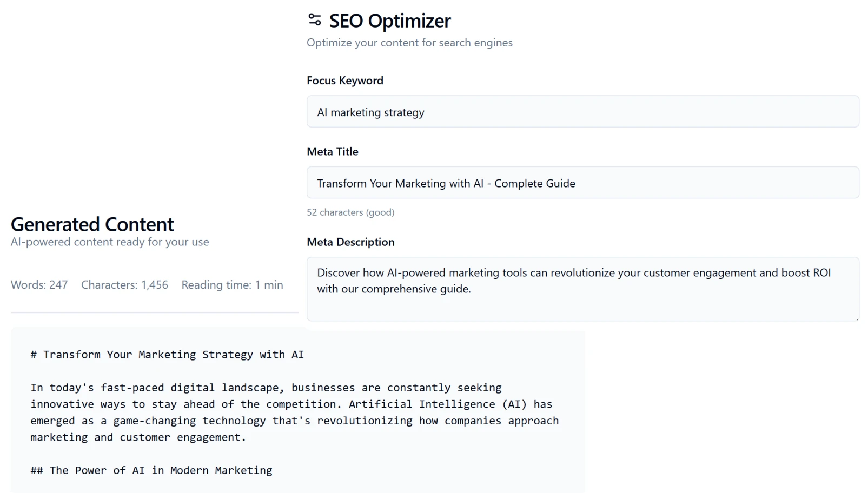Click the 'Optimize your content for search engines' subtitle

409,42
